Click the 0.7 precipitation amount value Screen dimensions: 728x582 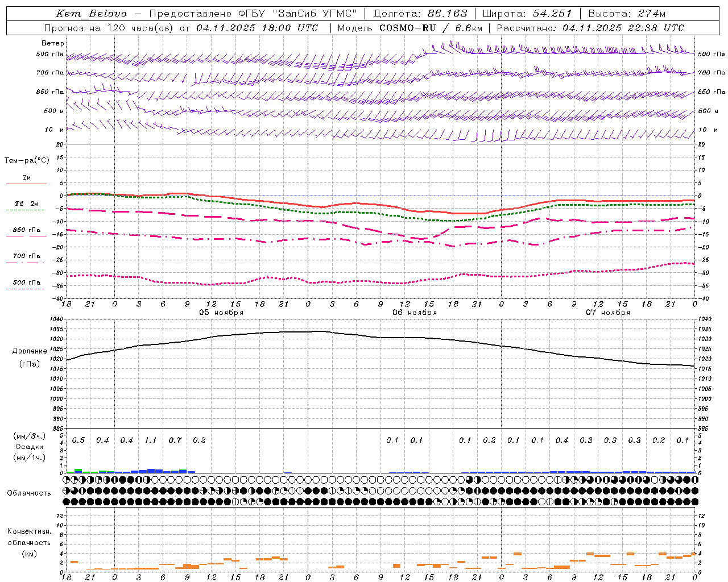point(175,440)
